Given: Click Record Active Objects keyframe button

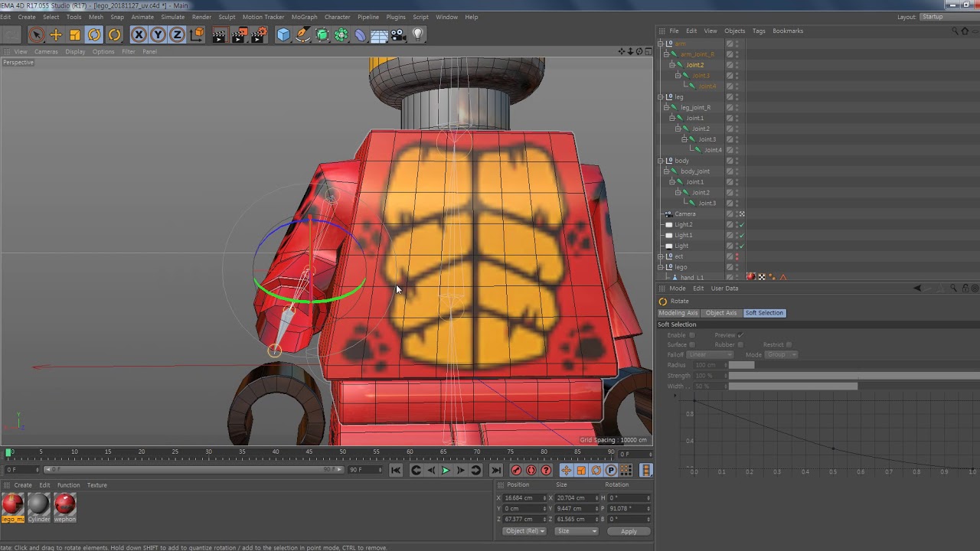Looking at the screenshot, I should [516, 470].
